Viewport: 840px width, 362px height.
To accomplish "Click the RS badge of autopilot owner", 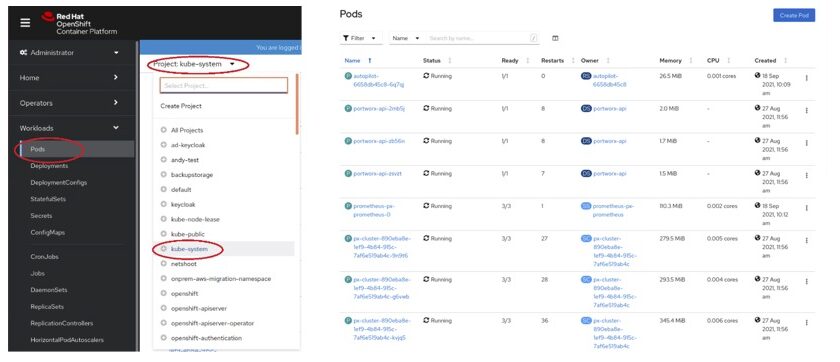I will coord(586,76).
